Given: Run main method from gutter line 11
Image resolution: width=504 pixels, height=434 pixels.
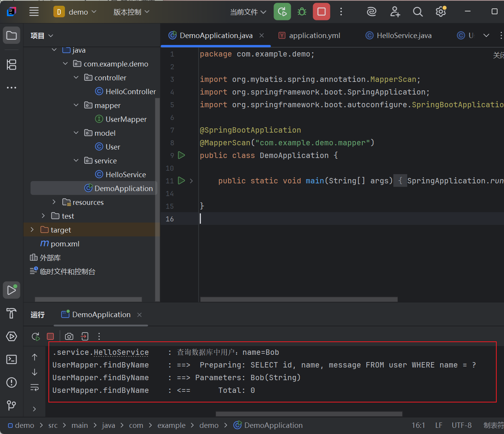Looking at the screenshot, I should coord(182,181).
